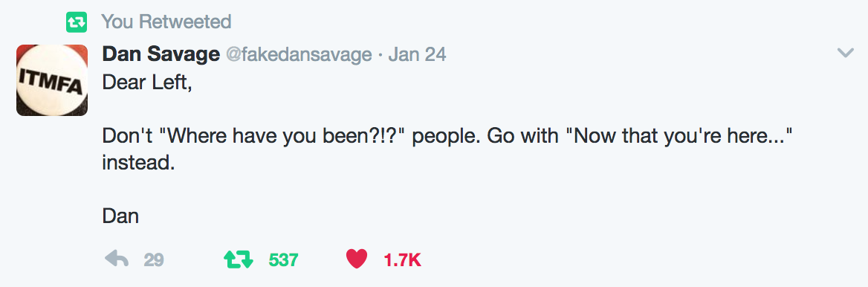Click the "Dan" signature line
This screenshot has height=287, width=868.
[x=120, y=216]
